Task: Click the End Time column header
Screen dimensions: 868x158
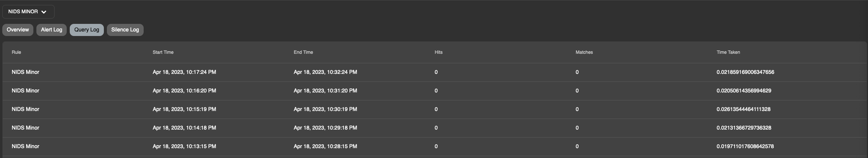Action: pos(303,52)
